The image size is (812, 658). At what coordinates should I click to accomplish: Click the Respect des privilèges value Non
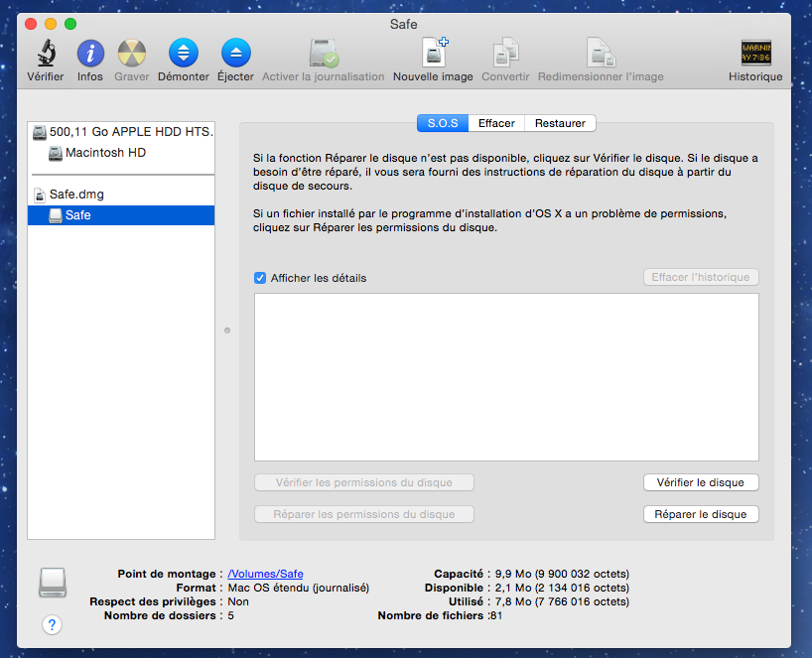[238, 601]
